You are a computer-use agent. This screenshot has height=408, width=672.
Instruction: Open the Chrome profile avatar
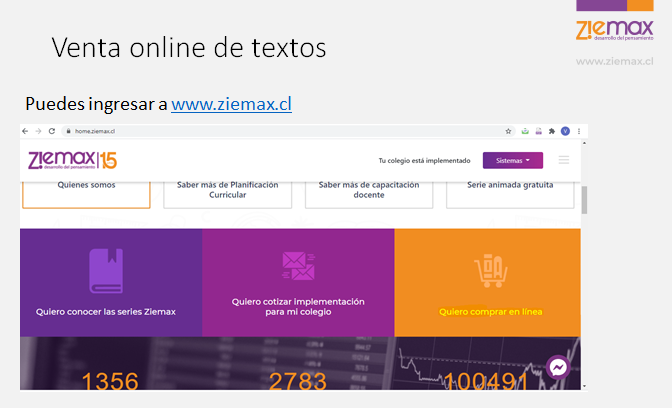click(x=565, y=131)
